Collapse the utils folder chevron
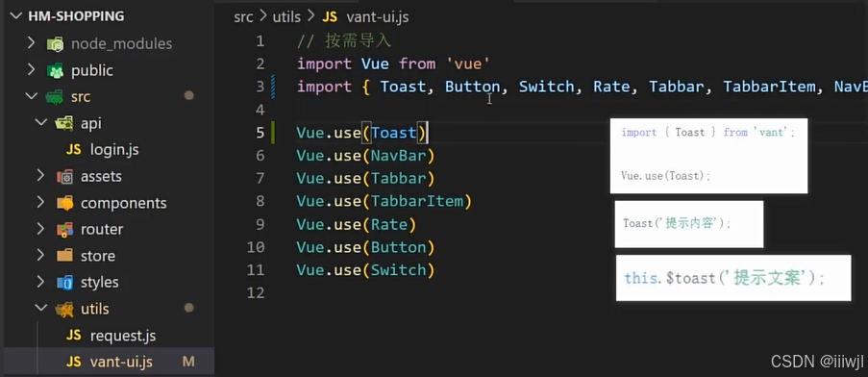The image size is (868, 377). point(41,309)
